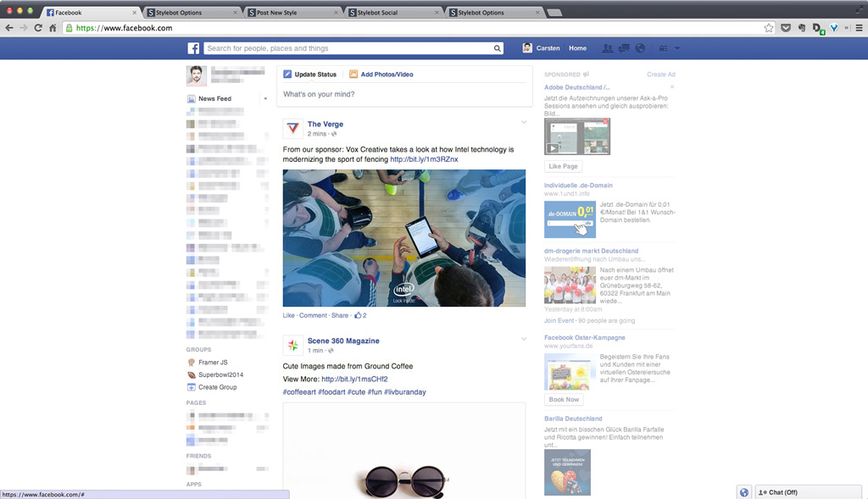The image size is (868, 499).
Task: Click the like thumbs-up count on The Verge post
Action: coord(360,315)
